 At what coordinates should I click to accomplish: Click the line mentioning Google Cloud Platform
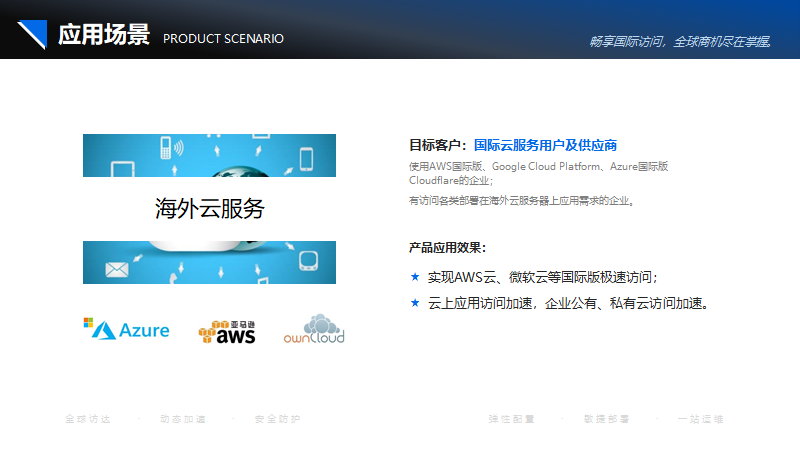point(538,166)
